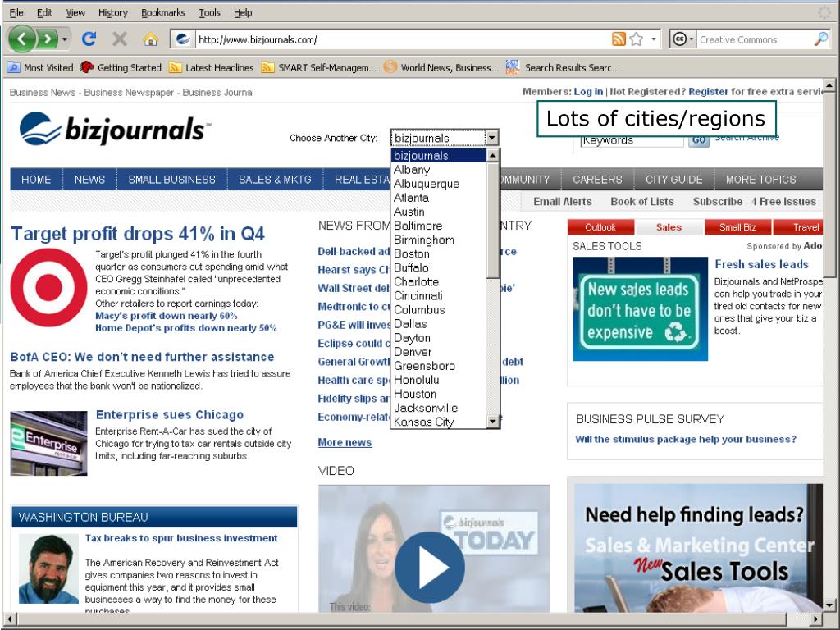Open the Help menu
This screenshot has width=840, height=630.
pyautogui.click(x=243, y=12)
